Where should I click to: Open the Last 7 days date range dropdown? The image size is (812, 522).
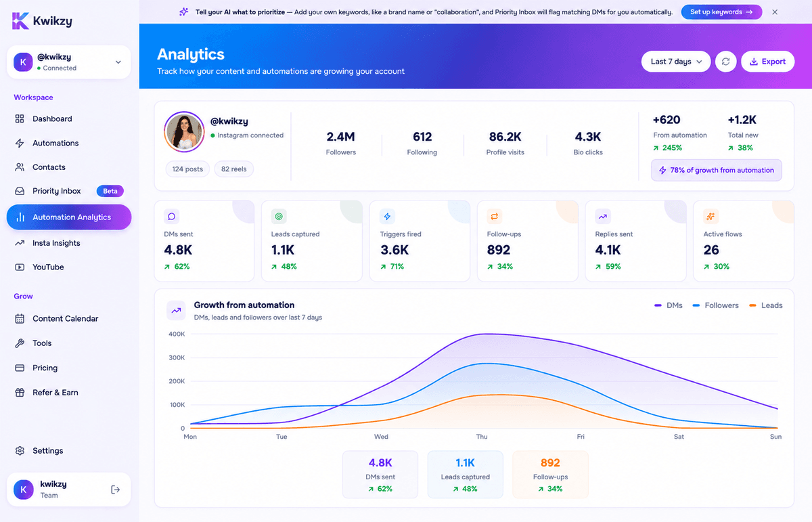(x=676, y=62)
